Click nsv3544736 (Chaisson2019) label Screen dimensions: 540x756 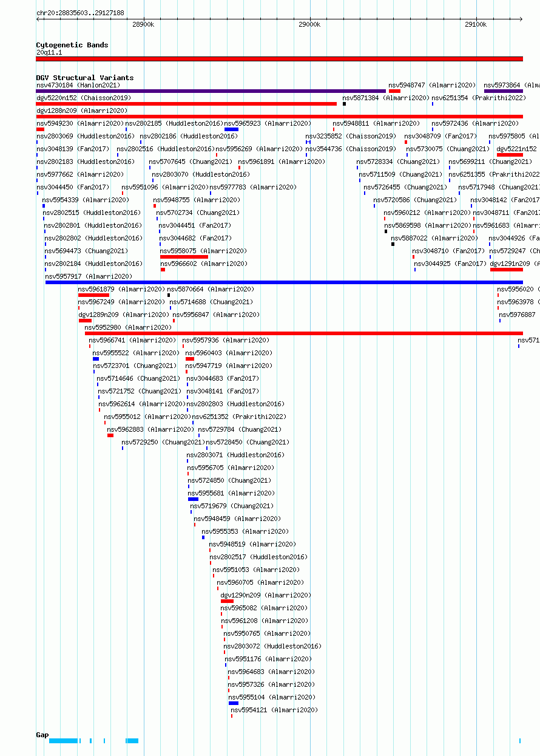point(351,149)
